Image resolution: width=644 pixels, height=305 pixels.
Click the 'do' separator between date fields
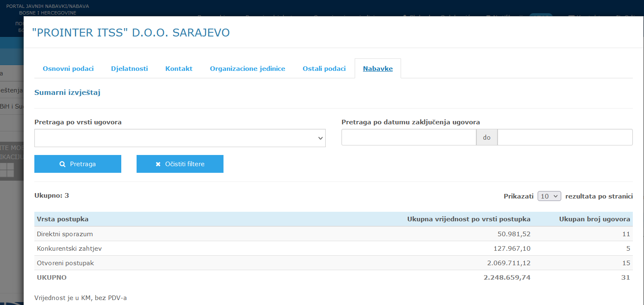pyautogui.click(x=487, y=137)
